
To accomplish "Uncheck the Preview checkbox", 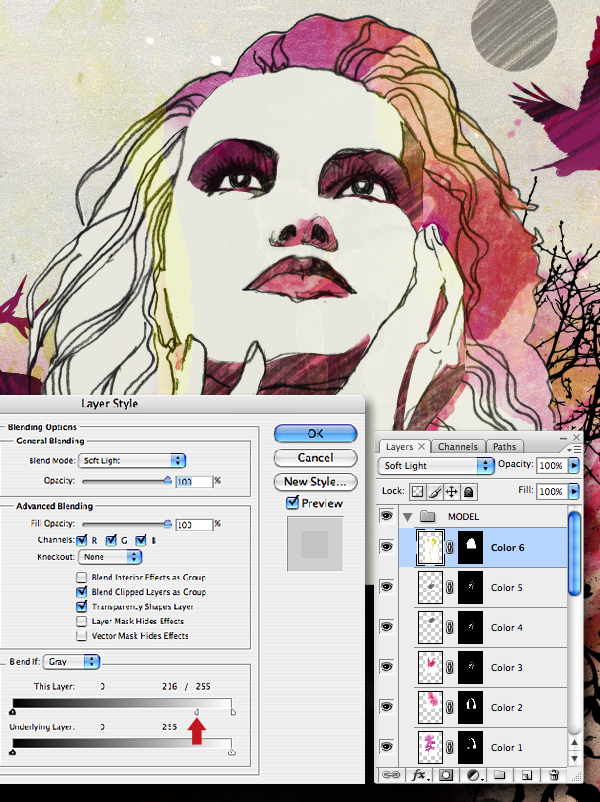I will (292, 503).
